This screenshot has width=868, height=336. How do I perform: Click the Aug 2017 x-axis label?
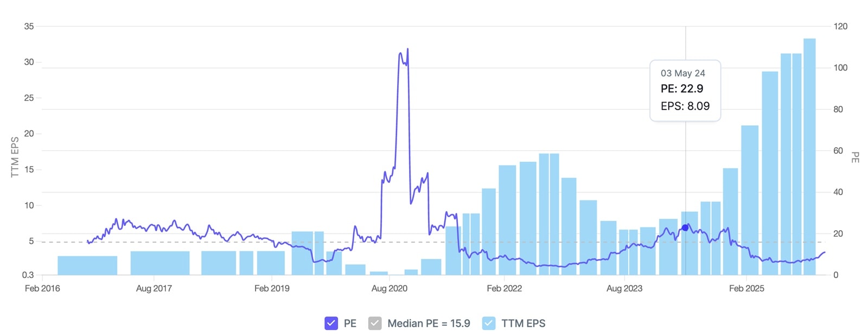pos(154,288)
